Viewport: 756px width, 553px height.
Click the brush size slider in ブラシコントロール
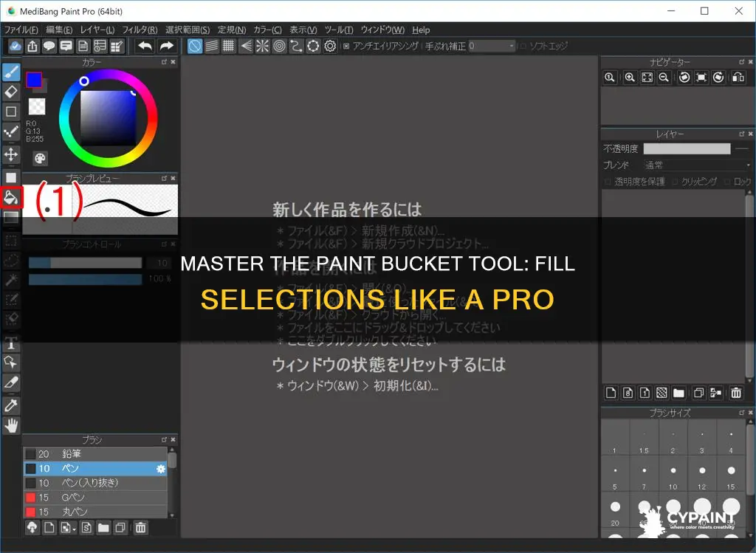point(85,263)
